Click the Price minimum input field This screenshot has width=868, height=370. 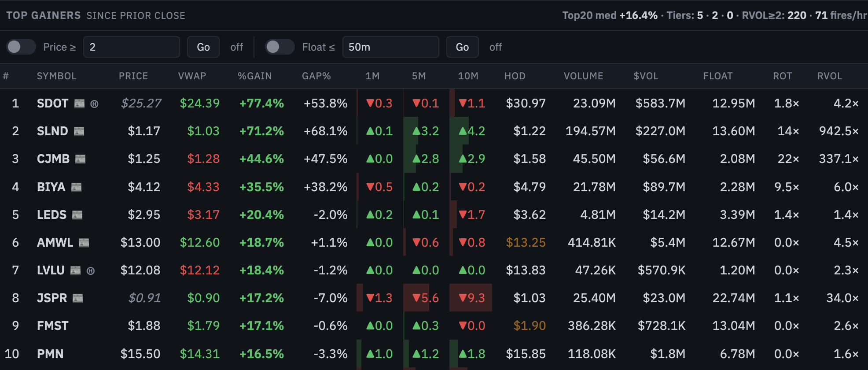132,47
